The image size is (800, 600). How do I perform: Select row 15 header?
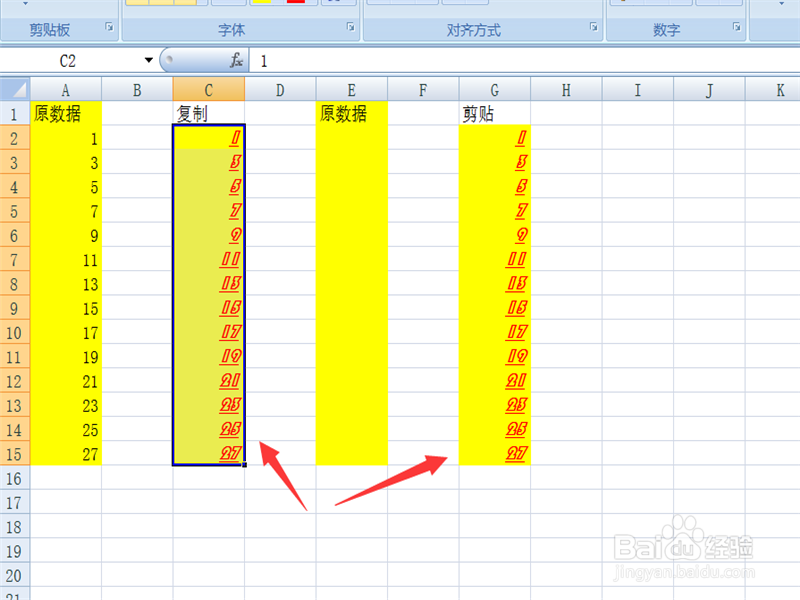pyautogui.click(x=15, y=454)
